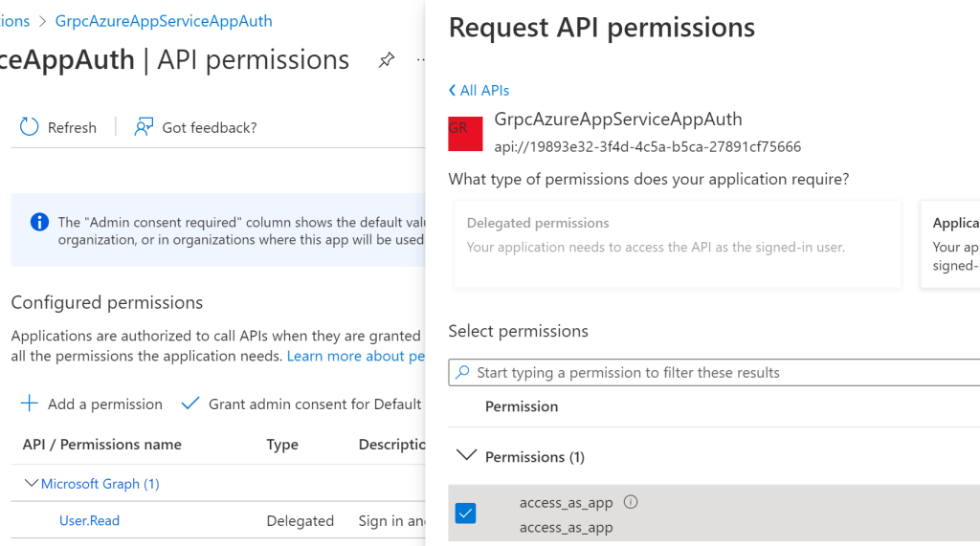
Task: Click the Got feedback person icon
Action: [144, 127]
